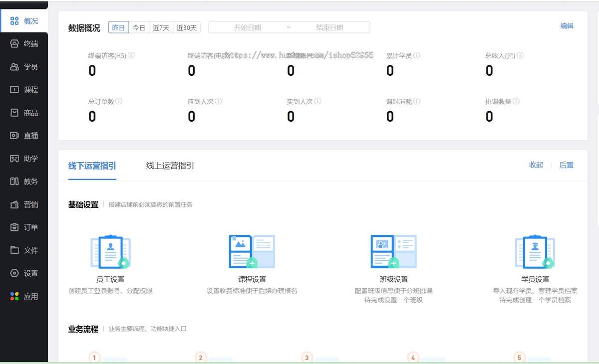Image resolution: width=599 pixels, height=364 pixels.
Task: Click info icon beside 终端访客(H5)
Action: pyautogui.click(x=131, y=56)
